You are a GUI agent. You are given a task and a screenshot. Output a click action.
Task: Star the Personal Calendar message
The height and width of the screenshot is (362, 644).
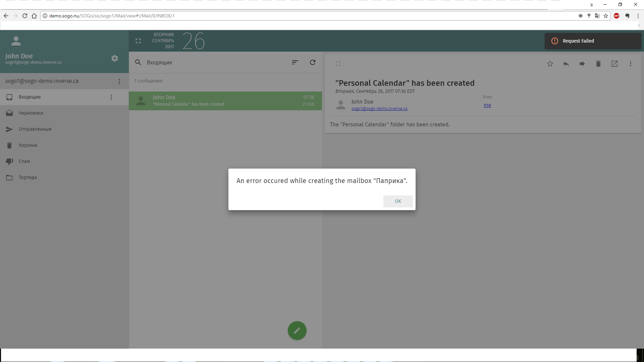550,64
